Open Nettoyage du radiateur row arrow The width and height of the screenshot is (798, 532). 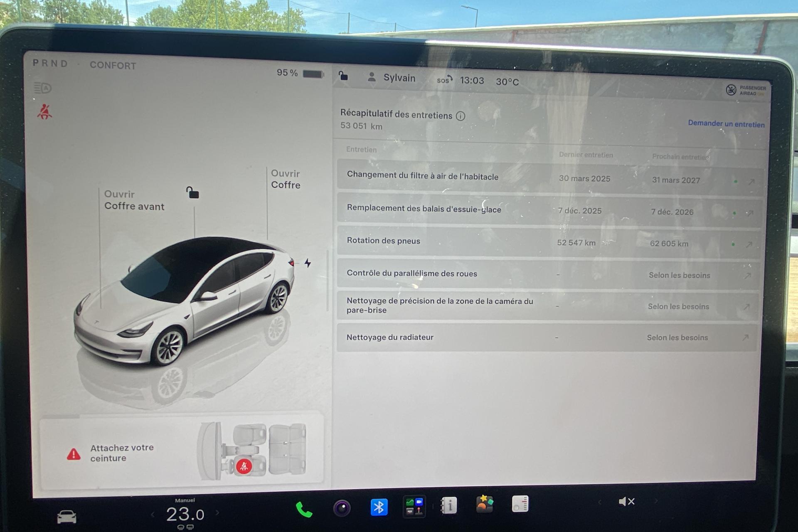746,337
